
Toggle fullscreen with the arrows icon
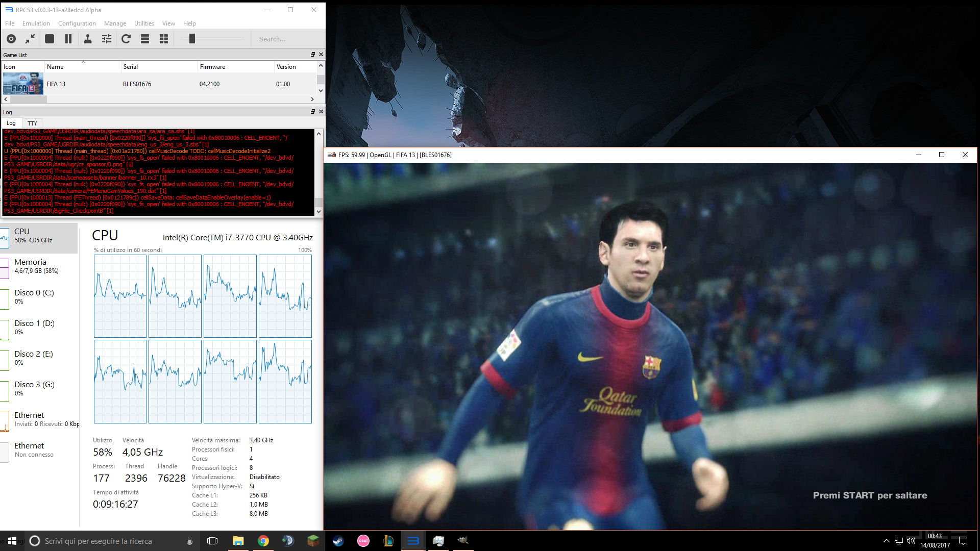coord(31,39)
